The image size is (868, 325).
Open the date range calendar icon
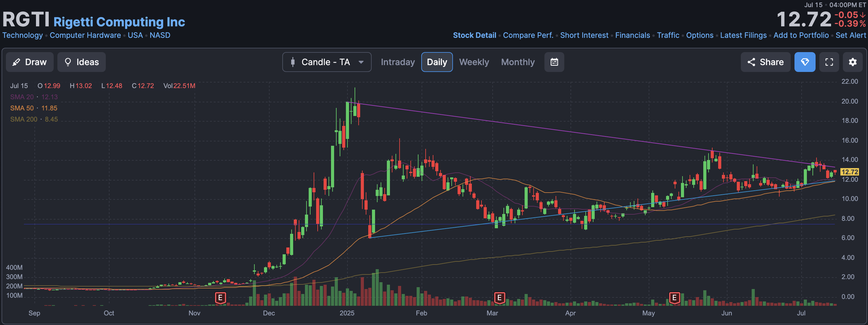[554, 62]
